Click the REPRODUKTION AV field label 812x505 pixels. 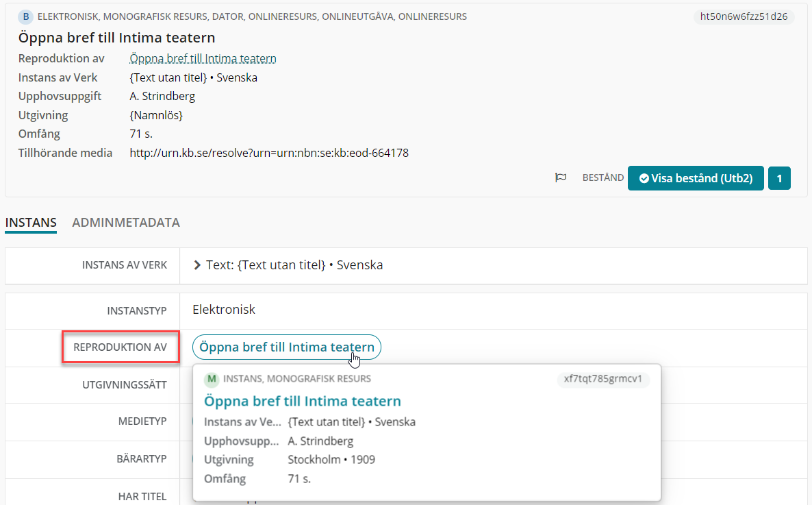click(120, 347)
